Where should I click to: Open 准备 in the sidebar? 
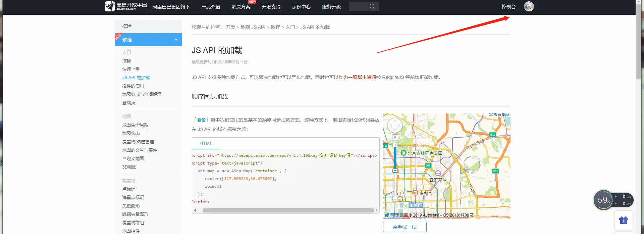click(x=126, y=61)
